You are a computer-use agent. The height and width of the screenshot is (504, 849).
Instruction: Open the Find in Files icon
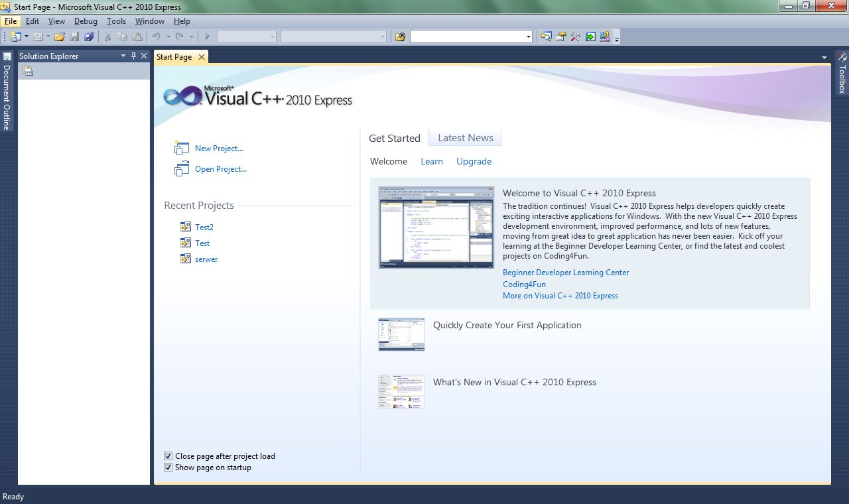[400, 36]
